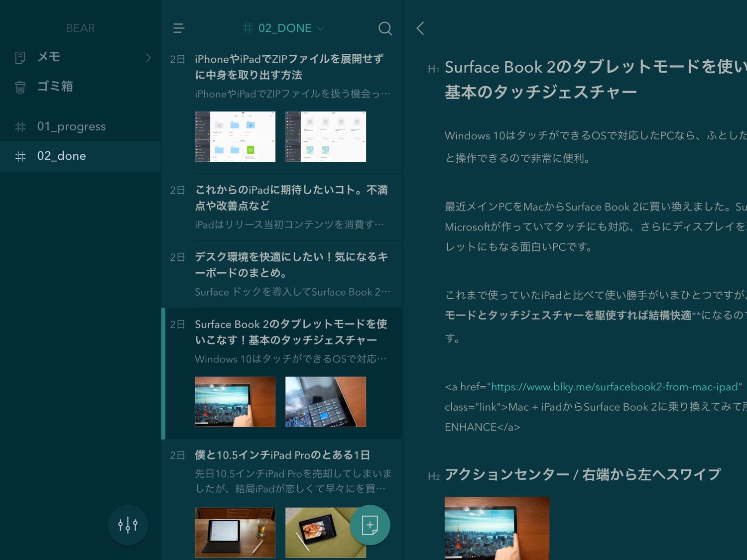Open settings sliders button

128,525
